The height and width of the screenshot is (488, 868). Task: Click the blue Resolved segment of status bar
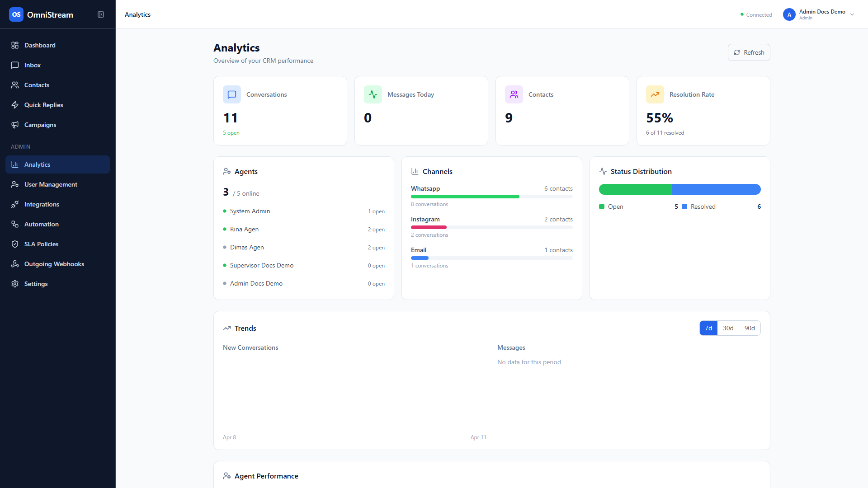pos(716,189)
